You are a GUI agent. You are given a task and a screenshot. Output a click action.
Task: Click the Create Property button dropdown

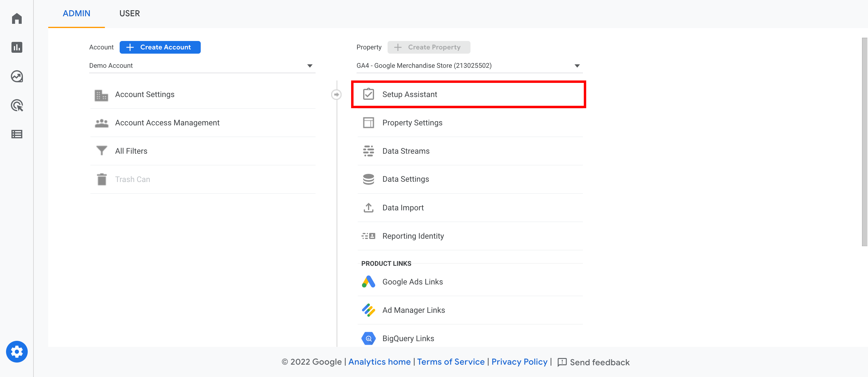pyautogui.click(x=429, y=47)
